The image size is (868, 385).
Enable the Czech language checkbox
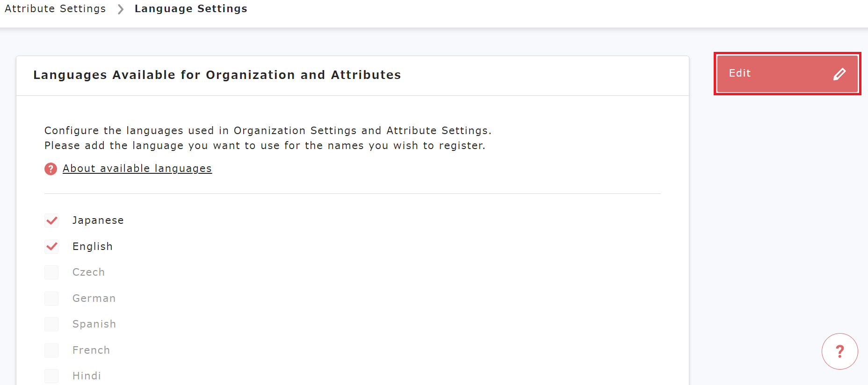point(51,272)
